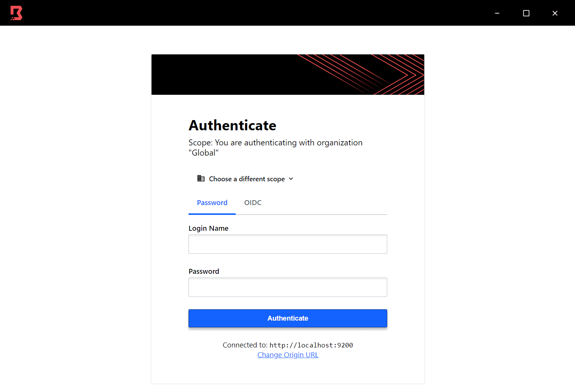Click the Login Name label
The image size is (575, 392).
click(208, 228)
